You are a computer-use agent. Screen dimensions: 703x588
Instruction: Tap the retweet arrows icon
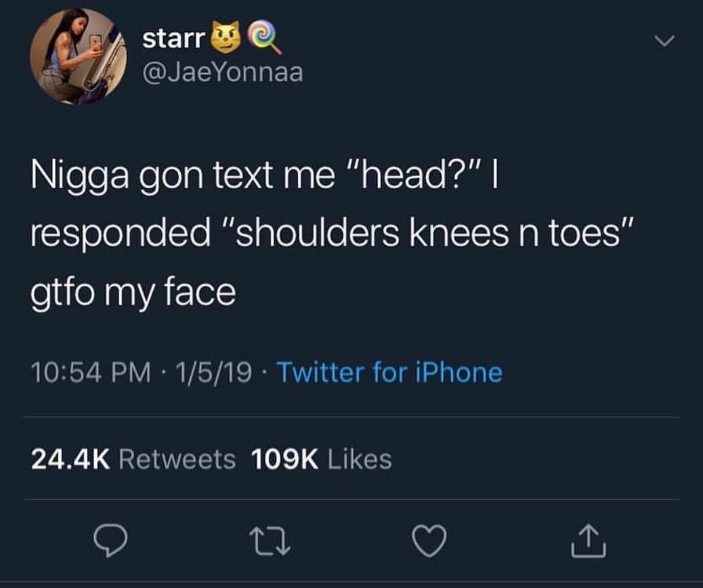coord(270,541)
